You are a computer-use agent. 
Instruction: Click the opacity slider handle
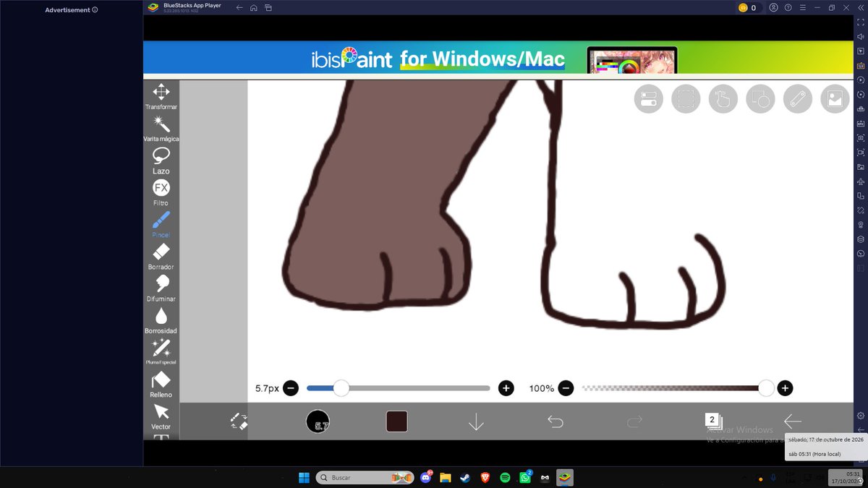[766, 388]
